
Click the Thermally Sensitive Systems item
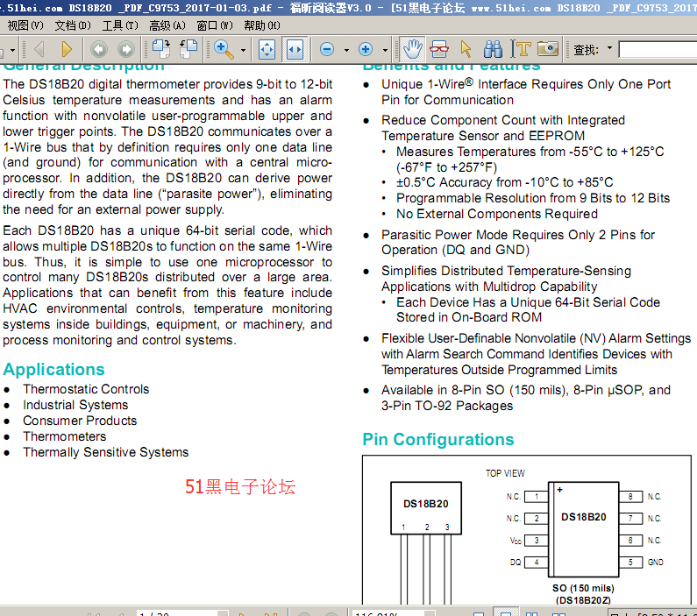[x=106, y=452]
